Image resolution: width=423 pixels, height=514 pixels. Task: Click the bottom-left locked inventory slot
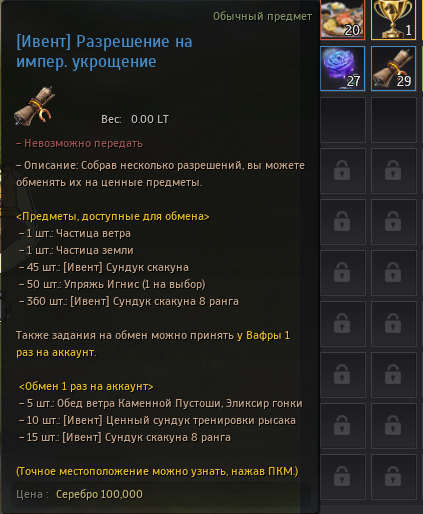pyautogui.click(x=343, y=477)
